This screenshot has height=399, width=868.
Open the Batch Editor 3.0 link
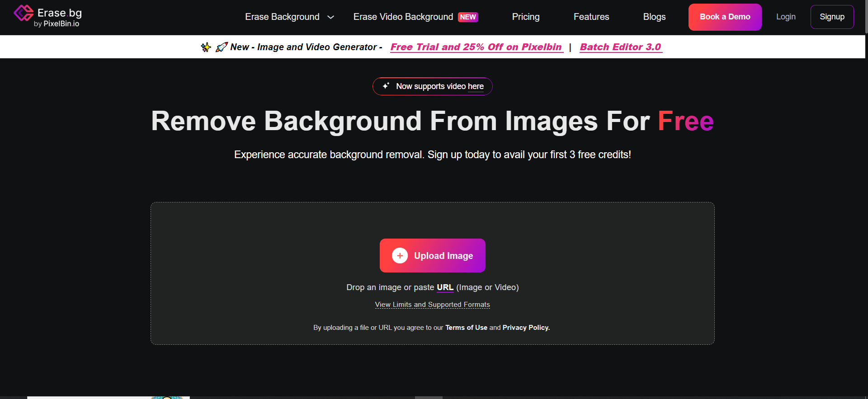click(x=621, y=47)
